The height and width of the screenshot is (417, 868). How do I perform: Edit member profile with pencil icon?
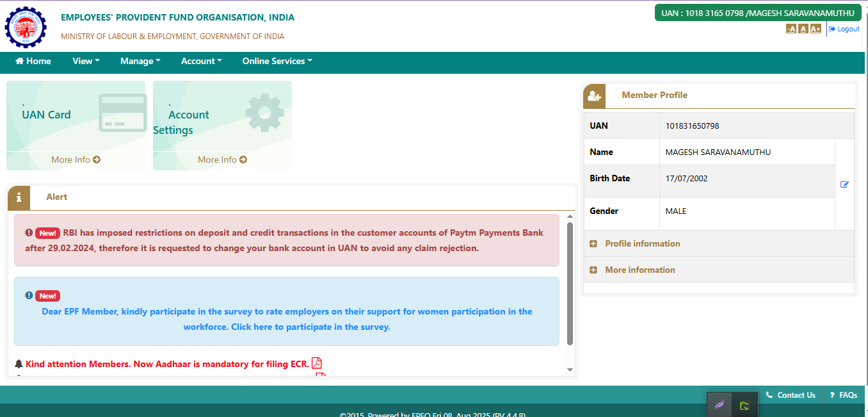(x=844, y=184)
